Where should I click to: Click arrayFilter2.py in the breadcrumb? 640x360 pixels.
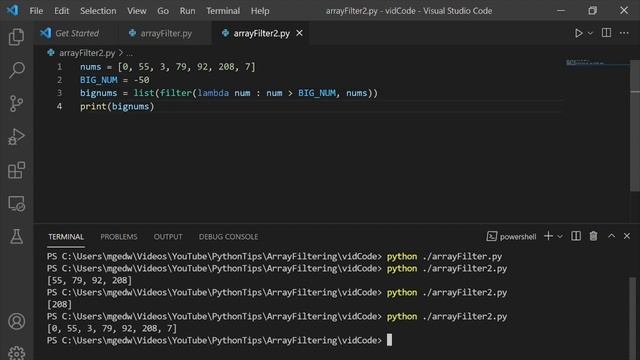pyautogui.click(x=87, y=53)
